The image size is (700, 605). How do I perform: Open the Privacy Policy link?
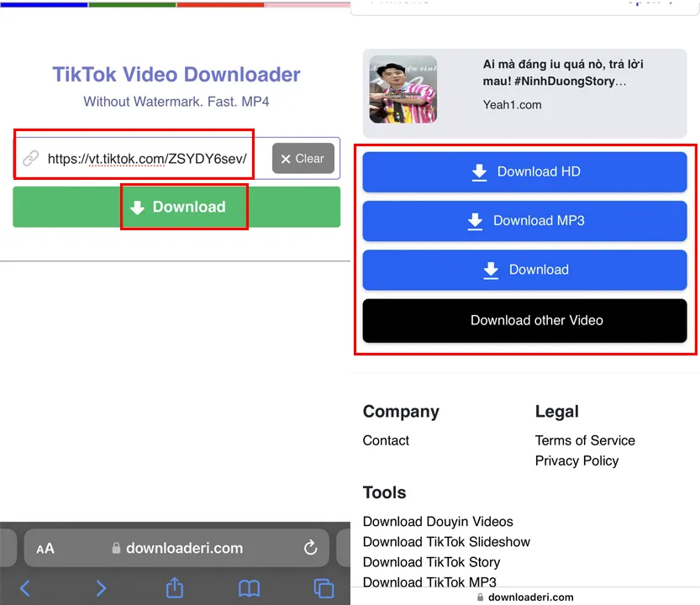pyautogui.click(x=576, y=460)
